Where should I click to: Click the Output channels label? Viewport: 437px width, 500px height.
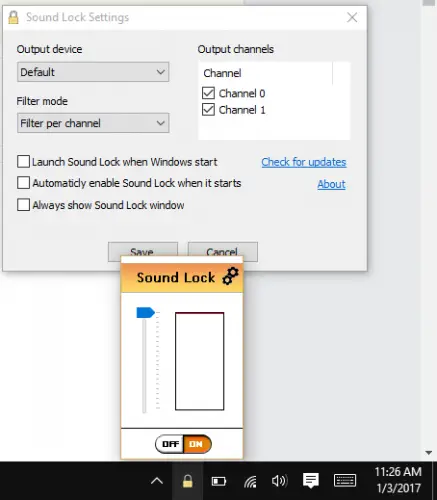click(236, 49)
